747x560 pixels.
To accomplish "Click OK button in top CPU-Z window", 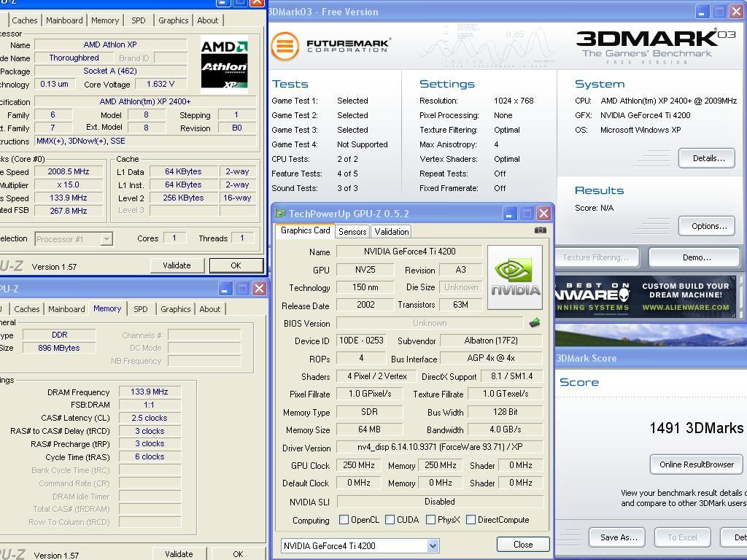I will (x=236, y=265).
